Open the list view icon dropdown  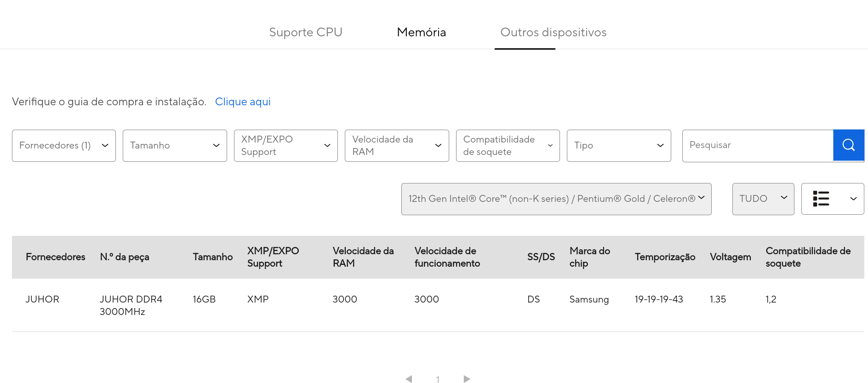point(833,199)
